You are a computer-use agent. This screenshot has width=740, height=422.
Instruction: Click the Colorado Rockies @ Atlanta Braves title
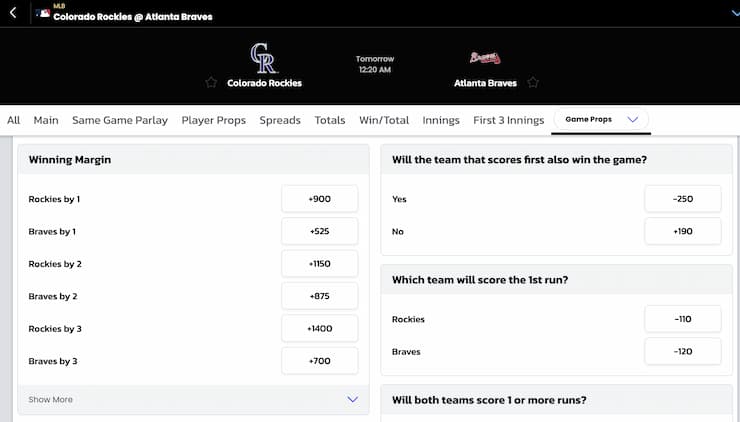point(133,17)
